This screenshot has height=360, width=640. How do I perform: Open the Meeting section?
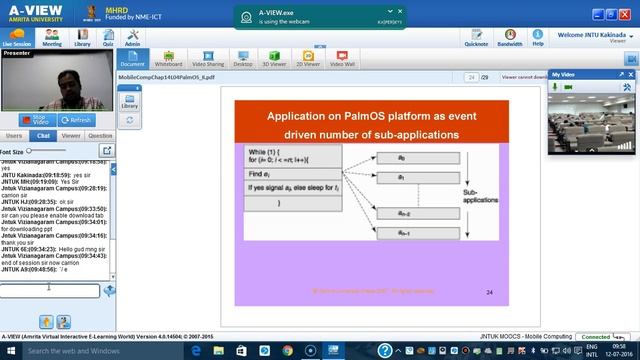click(52, 38)
